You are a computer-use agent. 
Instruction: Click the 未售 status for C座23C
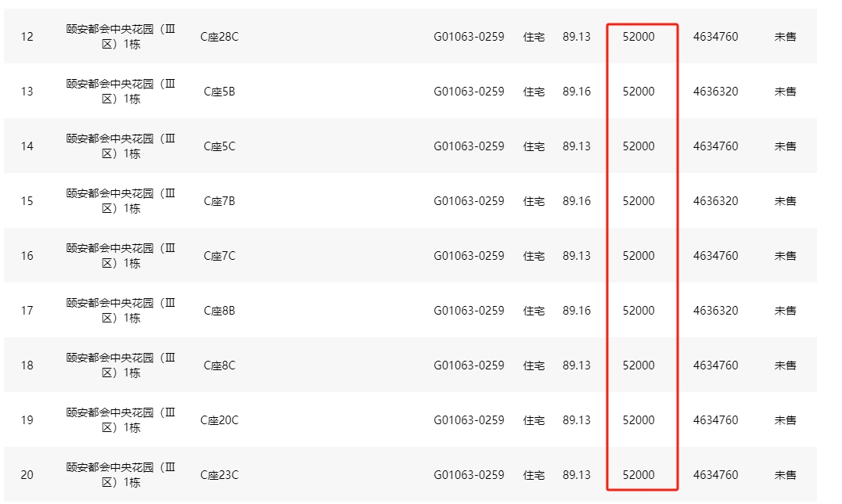pos(785,475)
